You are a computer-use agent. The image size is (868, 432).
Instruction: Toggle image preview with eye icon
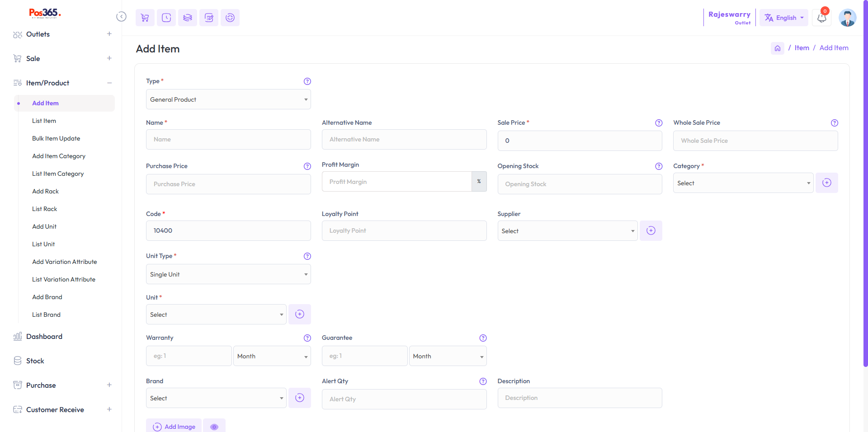click(x=214, y=427)
